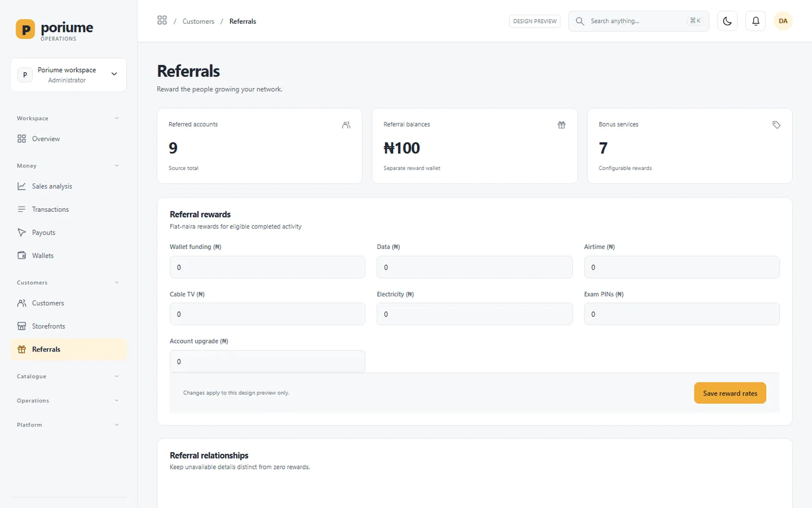
Task: Collapse the Workspace sidebar section
Action: coord(69,118)
